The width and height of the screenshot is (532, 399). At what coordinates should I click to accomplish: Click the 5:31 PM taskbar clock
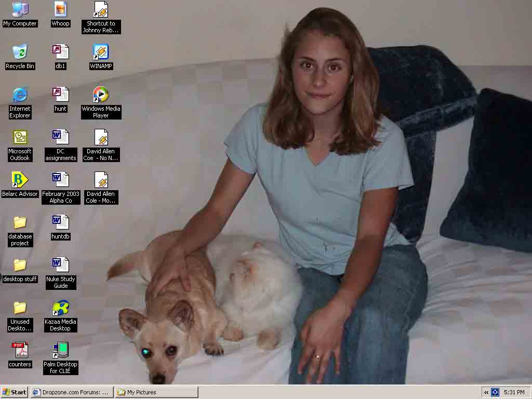tap(514, 392)
